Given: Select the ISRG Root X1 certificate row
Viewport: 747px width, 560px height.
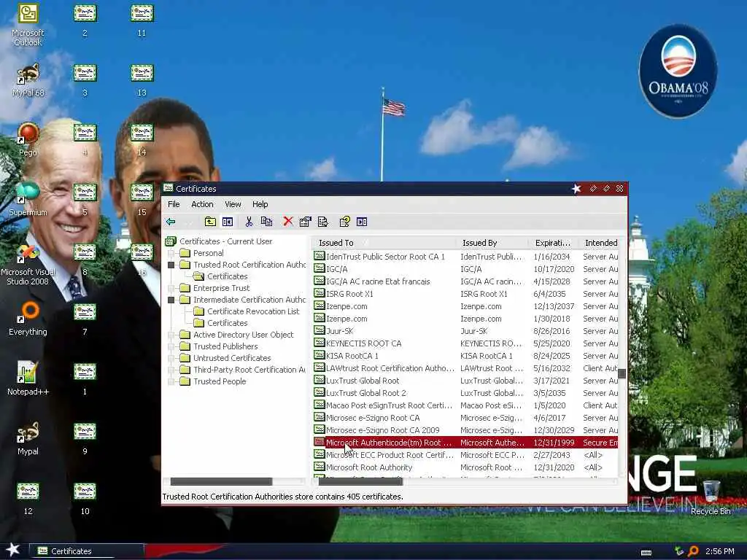Looking at the screenshot, I should [x=465, y=294].
